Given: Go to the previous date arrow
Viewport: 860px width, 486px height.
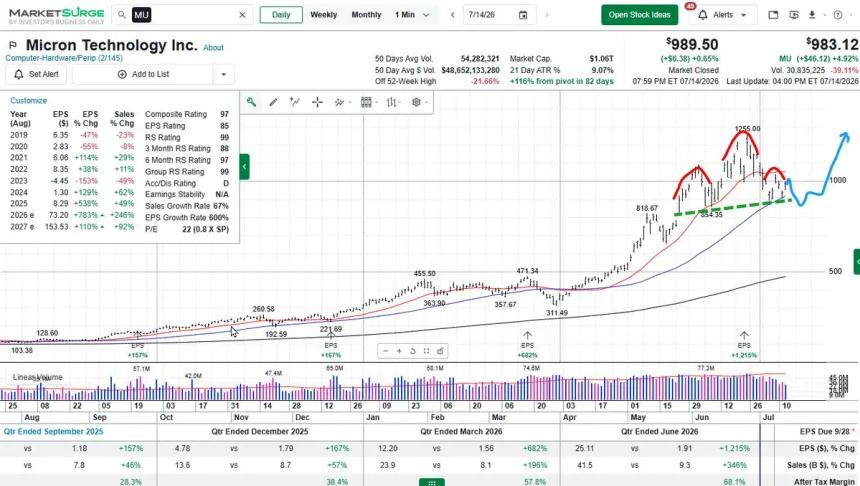Looking at the screenshot, I should pyautogui.click(x=452, y=15).
